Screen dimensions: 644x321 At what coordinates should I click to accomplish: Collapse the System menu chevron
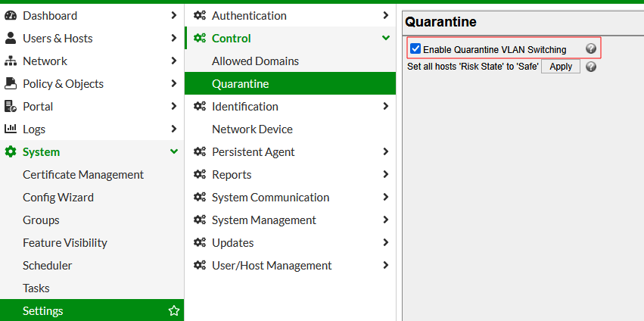click(x=174, y=151)
